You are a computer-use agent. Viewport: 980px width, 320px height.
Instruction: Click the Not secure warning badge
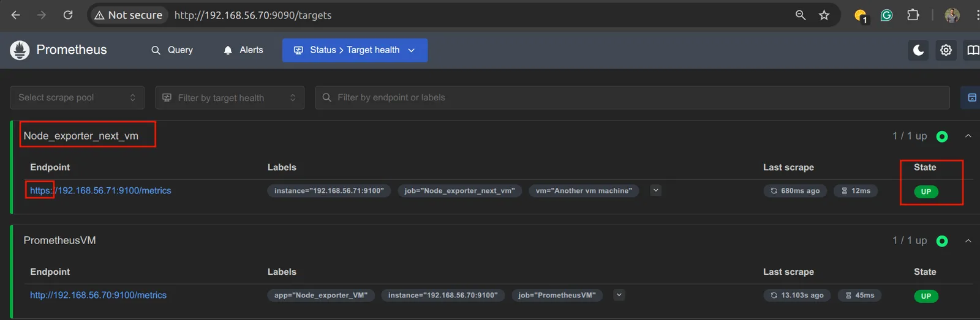[129, 15]
